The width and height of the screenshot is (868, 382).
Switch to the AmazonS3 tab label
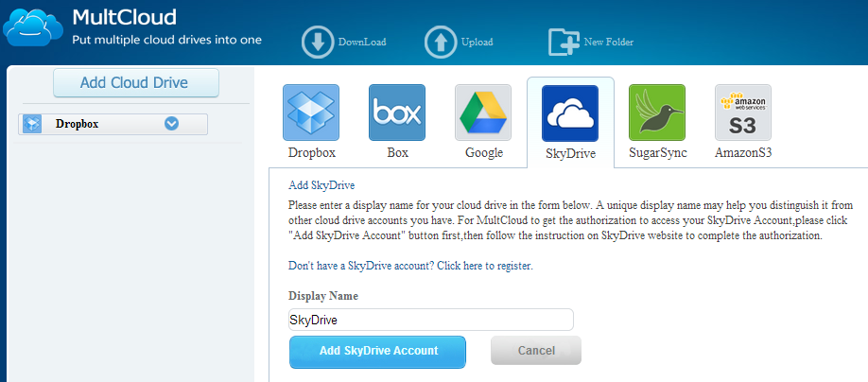point(743,153)
